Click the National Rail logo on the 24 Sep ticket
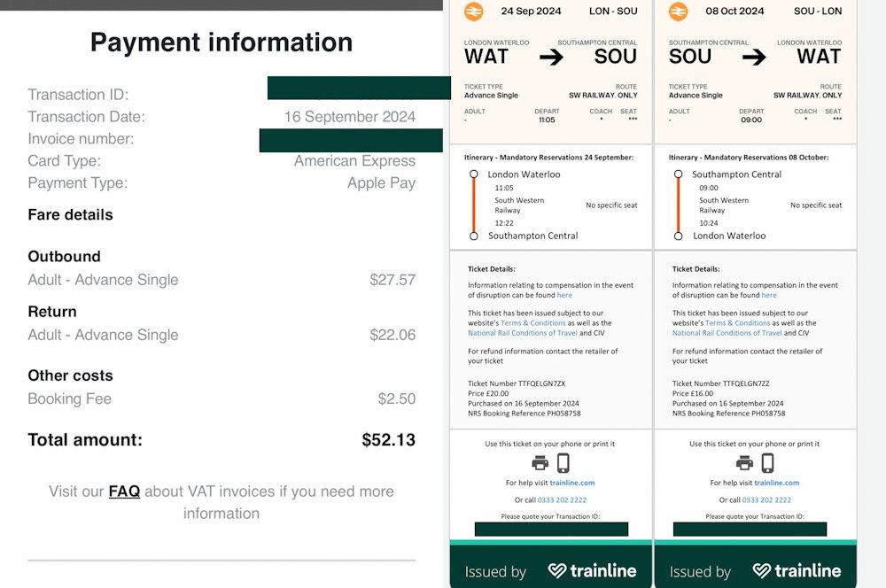 [473, 12]
